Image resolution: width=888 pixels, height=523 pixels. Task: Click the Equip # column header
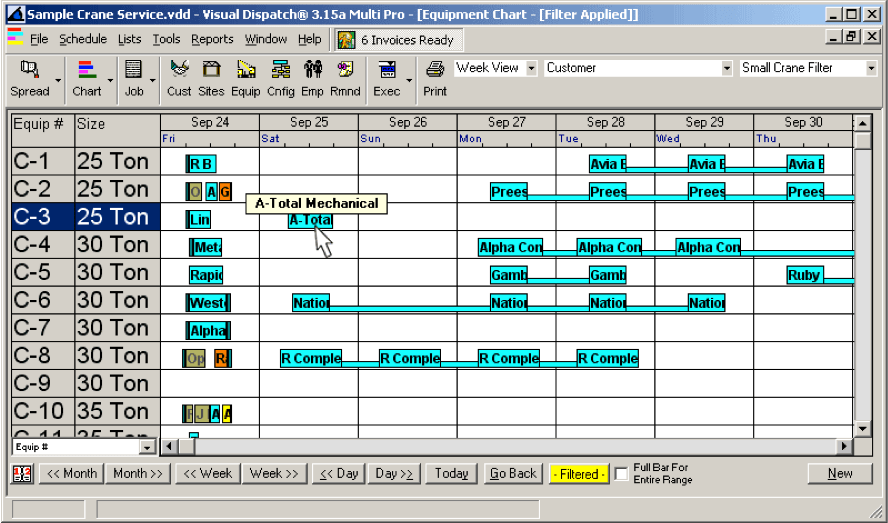click(43, 131)
